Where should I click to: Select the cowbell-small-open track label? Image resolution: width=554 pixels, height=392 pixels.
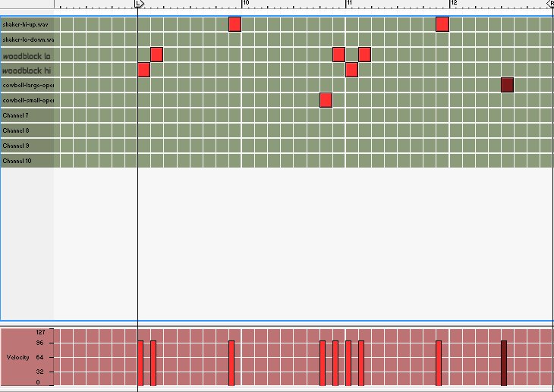[x=28, y=100]
